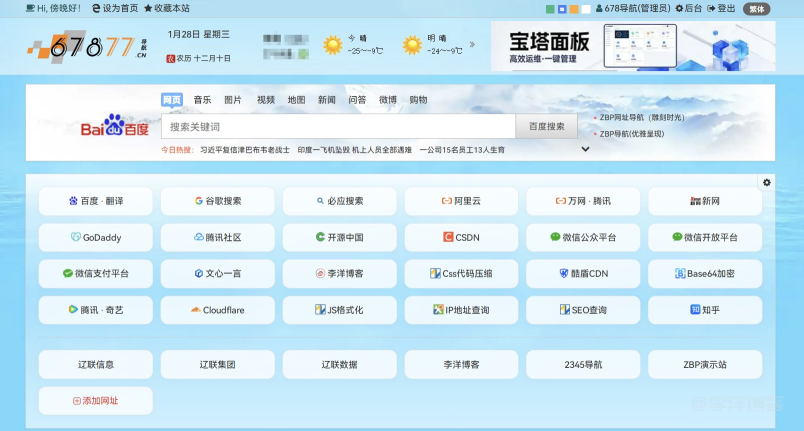Open CSDN shortcut
This screenshot has width=804, height=431.
[x=461, y=237]
